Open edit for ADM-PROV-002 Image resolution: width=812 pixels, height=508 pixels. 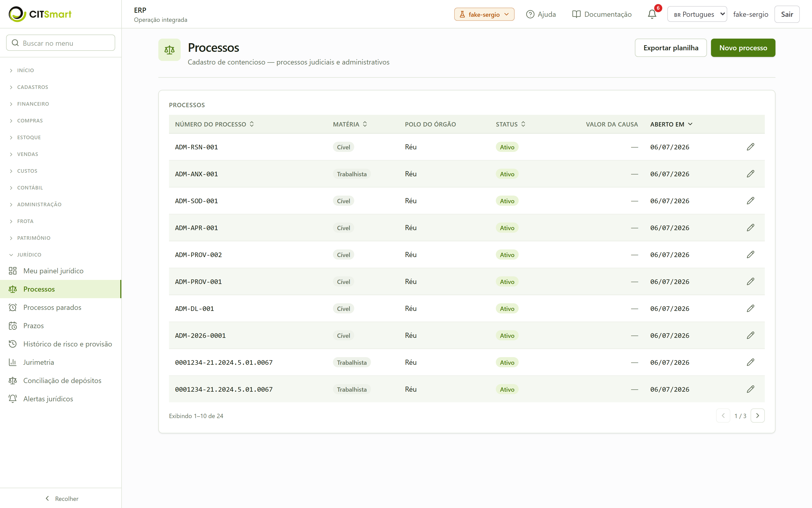click(750, 254)
